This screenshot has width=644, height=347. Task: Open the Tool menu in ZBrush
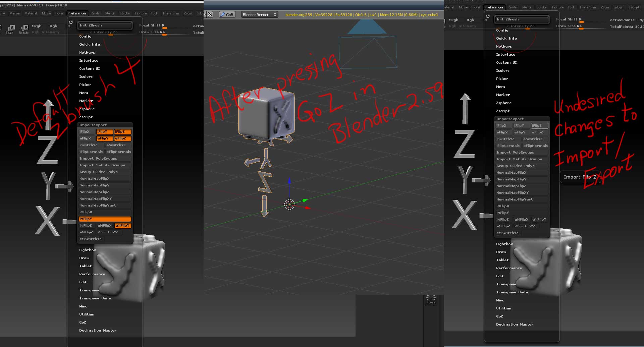[x=154, y=13]
